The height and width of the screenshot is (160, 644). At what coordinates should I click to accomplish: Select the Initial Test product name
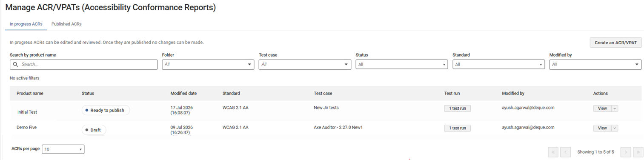point(27,112)
